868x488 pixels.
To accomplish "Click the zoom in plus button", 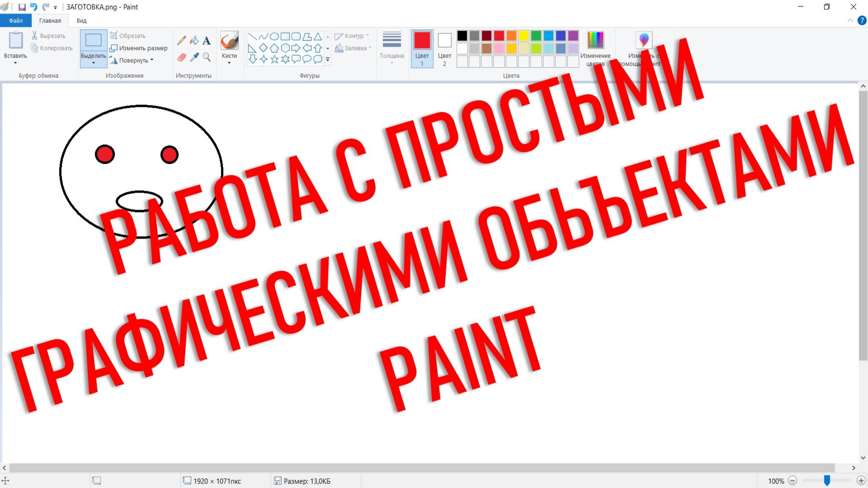I will tap(860, 481).
